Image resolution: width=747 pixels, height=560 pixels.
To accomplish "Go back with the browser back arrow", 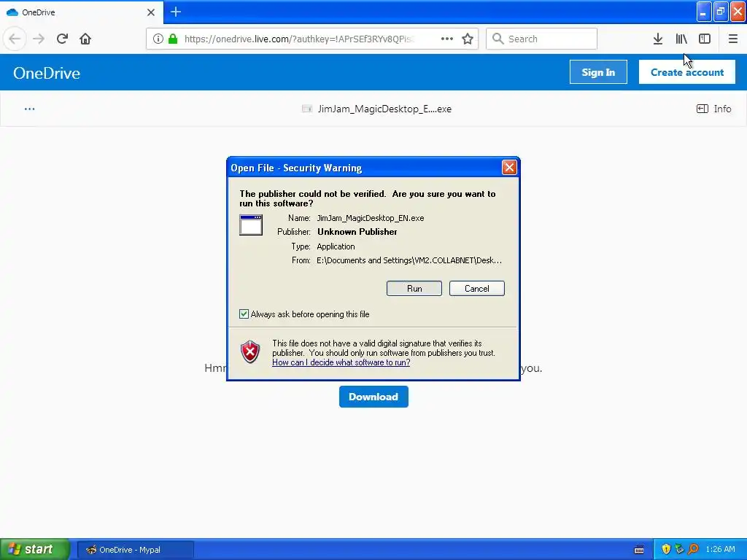I will click(15, 39).
